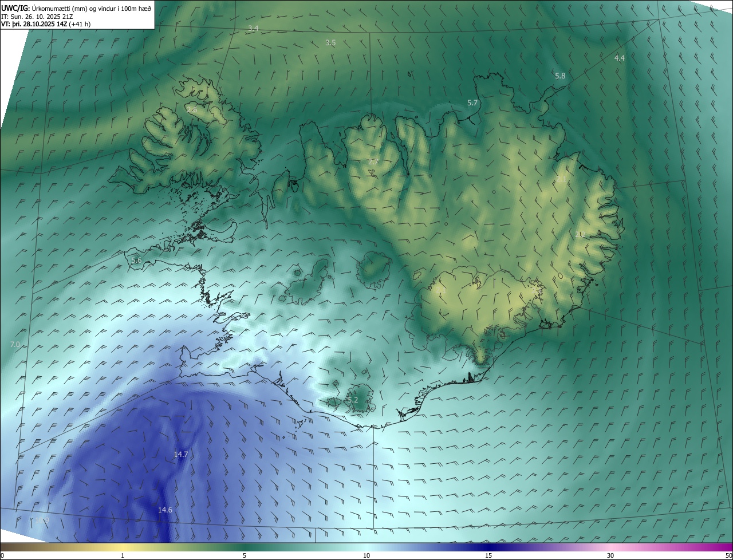
Task: Click the 14.7 value label on the map
Action: click(x=181, y=454)
